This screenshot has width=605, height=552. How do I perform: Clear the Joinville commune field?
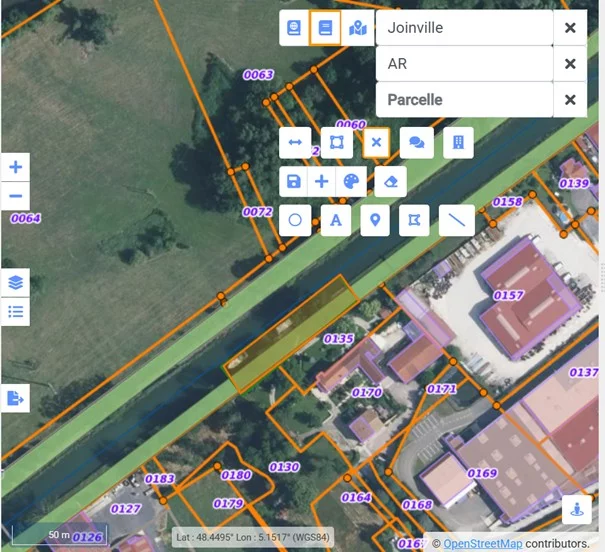click(570, 28)
